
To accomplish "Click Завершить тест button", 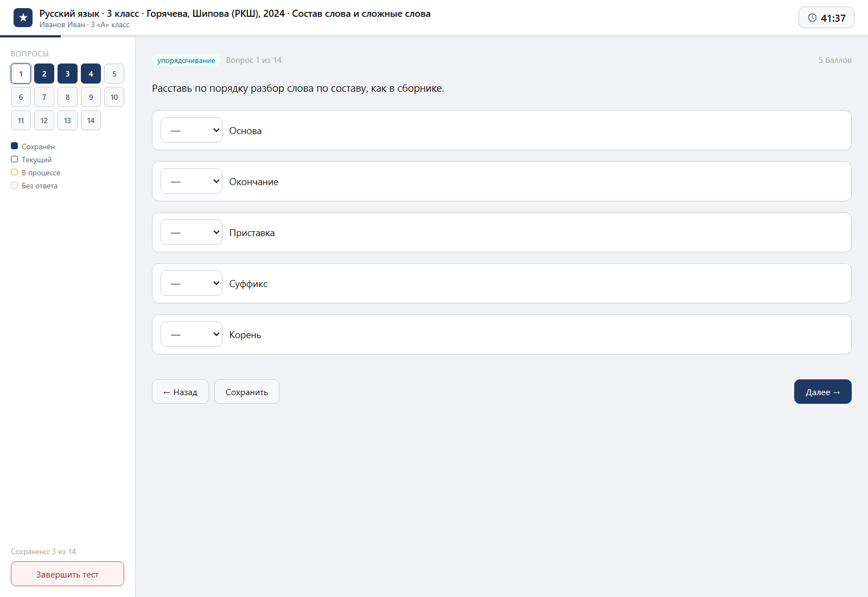I will (67, 574).
